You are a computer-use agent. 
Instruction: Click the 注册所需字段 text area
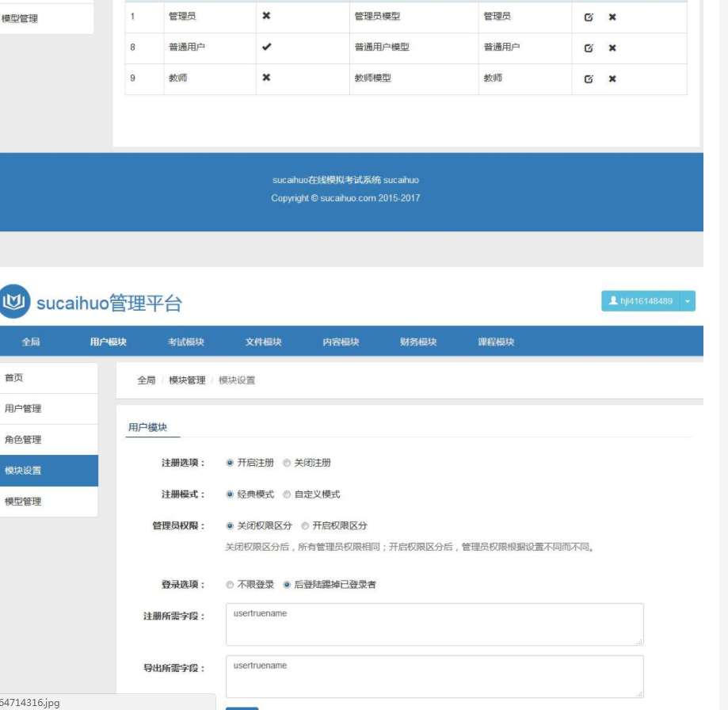[x=434, y=624]
